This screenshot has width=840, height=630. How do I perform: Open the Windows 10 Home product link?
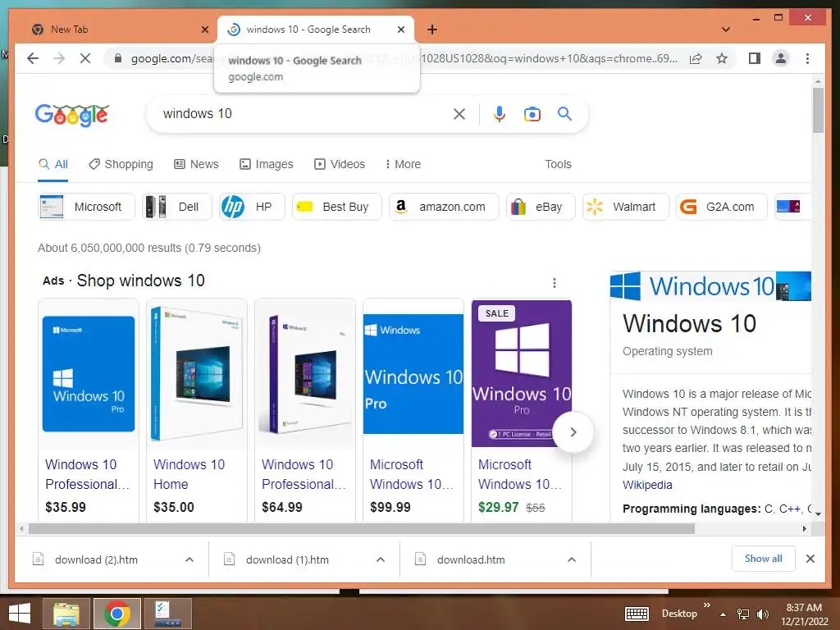[189, 474]
